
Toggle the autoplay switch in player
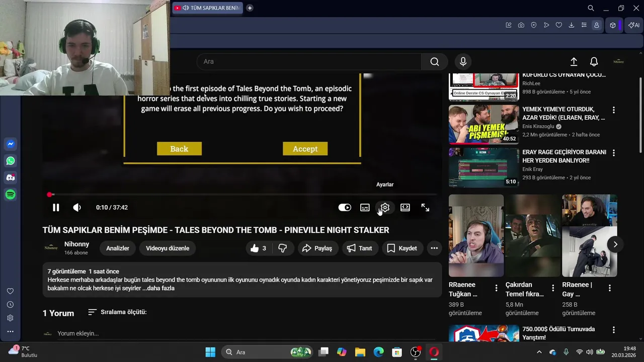pyautogui.click(x=345, y=208)
